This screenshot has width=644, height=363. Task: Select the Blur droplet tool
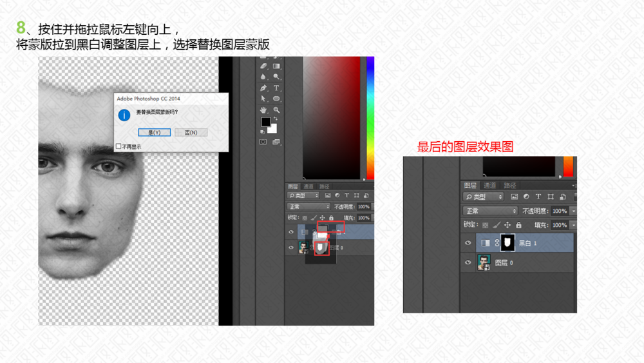point(263,77)
